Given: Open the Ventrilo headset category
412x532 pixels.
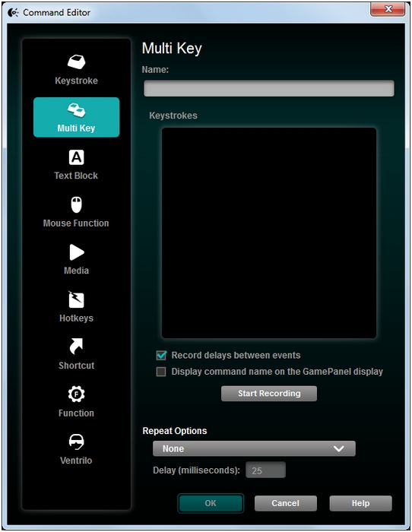Looking at the screenshot, I should (76, 449).
